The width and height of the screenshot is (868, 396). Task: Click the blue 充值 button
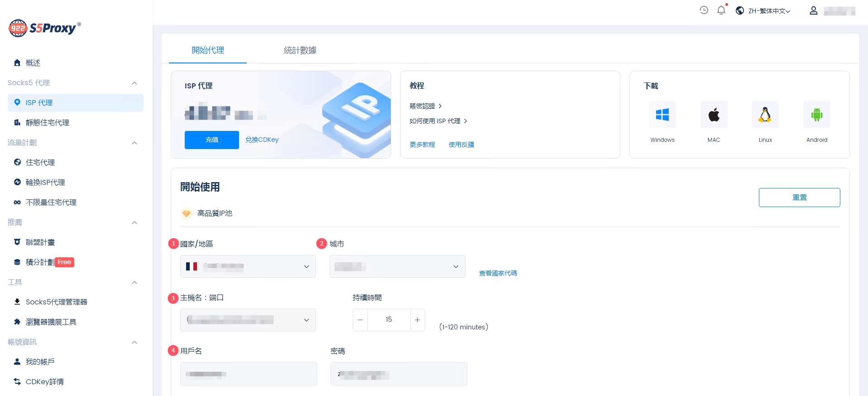coord(211,140)
